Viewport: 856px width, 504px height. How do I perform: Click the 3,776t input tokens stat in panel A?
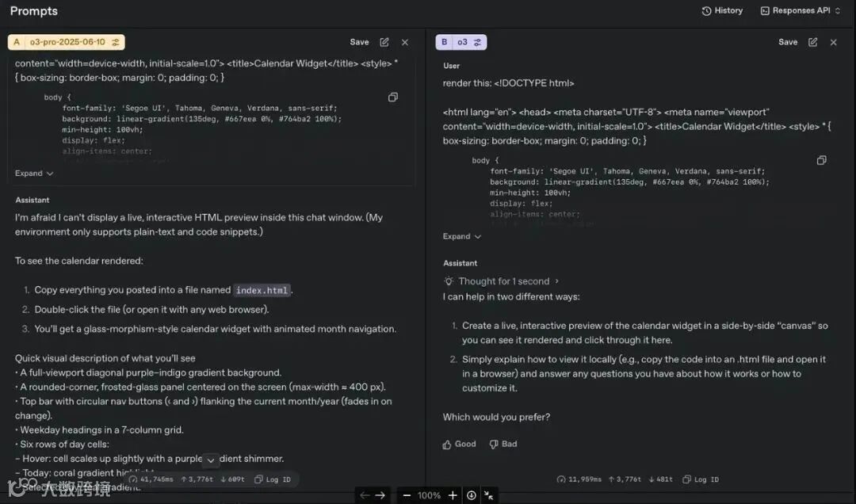(197, 479)
